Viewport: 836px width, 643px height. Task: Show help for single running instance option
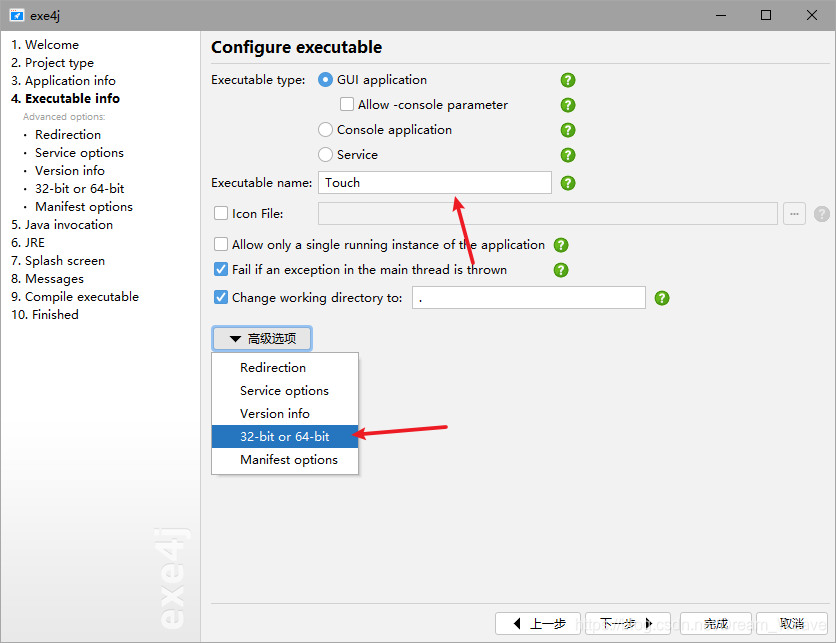coord(561,245)
